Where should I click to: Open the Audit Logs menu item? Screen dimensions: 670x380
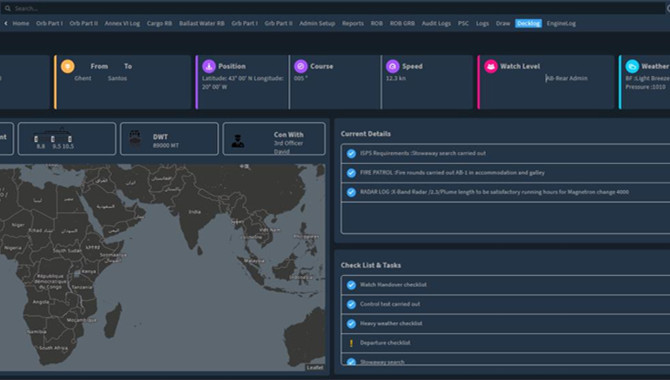436,23
